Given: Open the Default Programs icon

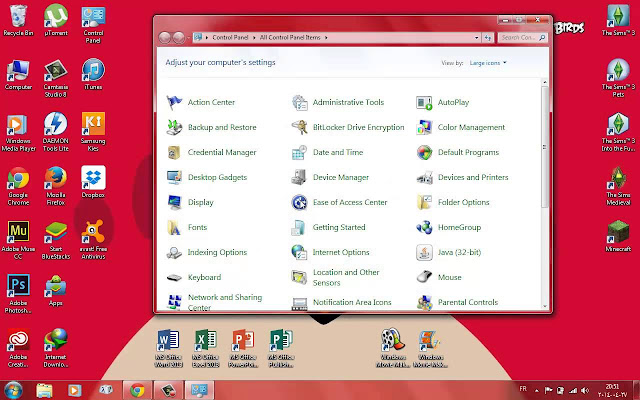Looking at the screenshot, I should [x=424, y=152].
